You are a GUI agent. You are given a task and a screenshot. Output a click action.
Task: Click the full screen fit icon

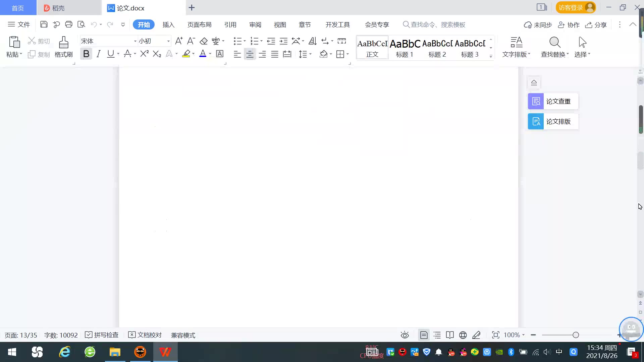tap(495, 335)
